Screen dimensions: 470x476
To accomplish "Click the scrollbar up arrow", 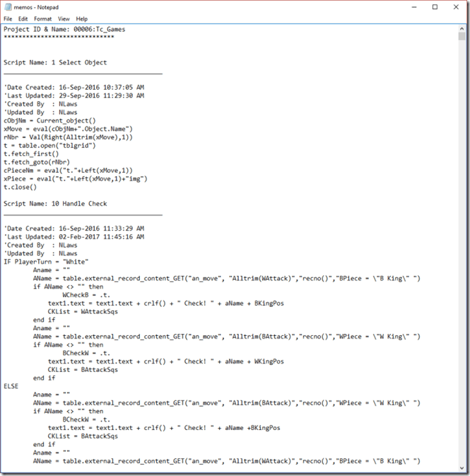I will (462, 28).
